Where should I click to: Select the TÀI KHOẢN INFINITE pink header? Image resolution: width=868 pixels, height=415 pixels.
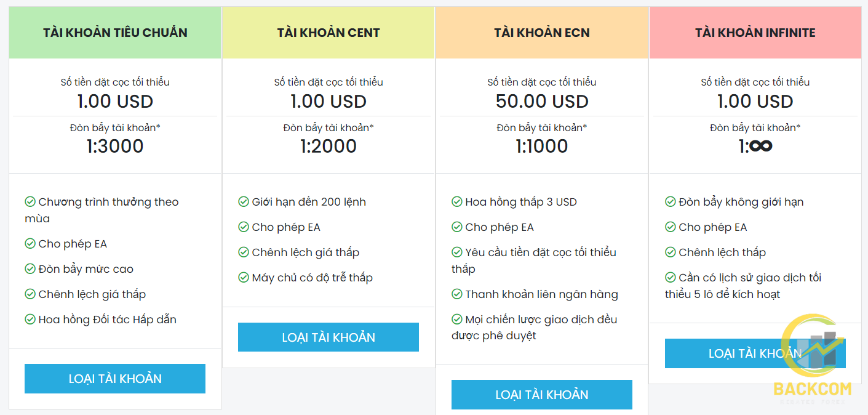coord(755,33)
